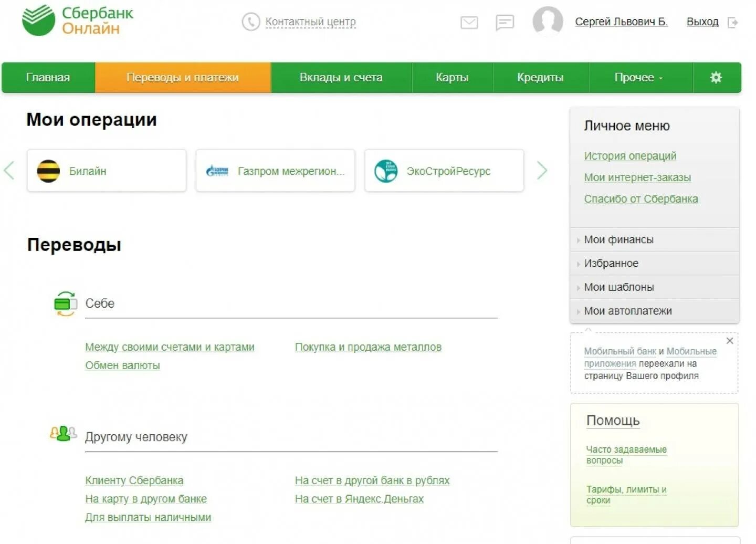
Task: Open the Прочее dropdown menu
Action: (640, 78)
